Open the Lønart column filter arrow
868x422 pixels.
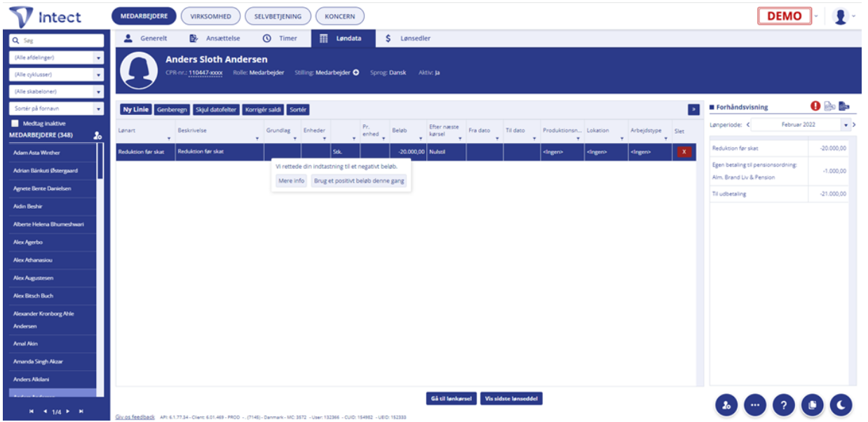pos(169,138)
